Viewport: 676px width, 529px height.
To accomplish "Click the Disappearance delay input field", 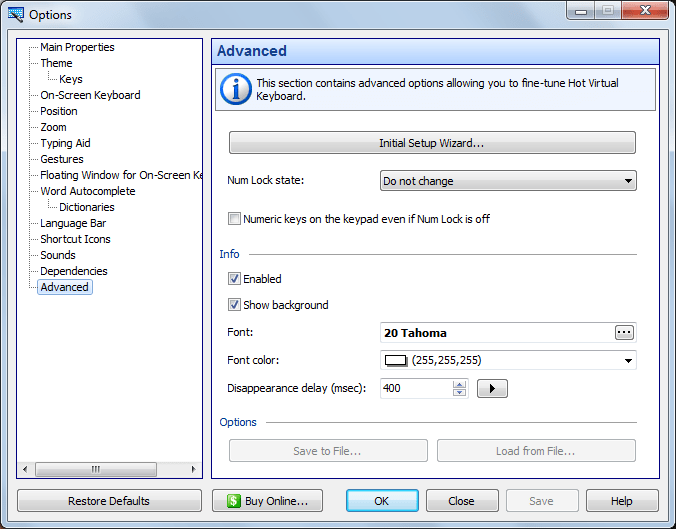I will (x=416, y=388).
